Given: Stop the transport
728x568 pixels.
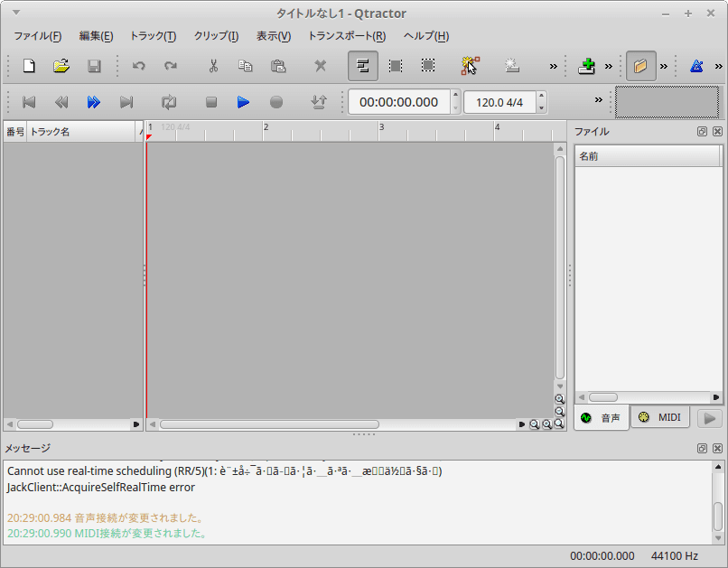Looking at the screenshot, I should tap(211, 102).
